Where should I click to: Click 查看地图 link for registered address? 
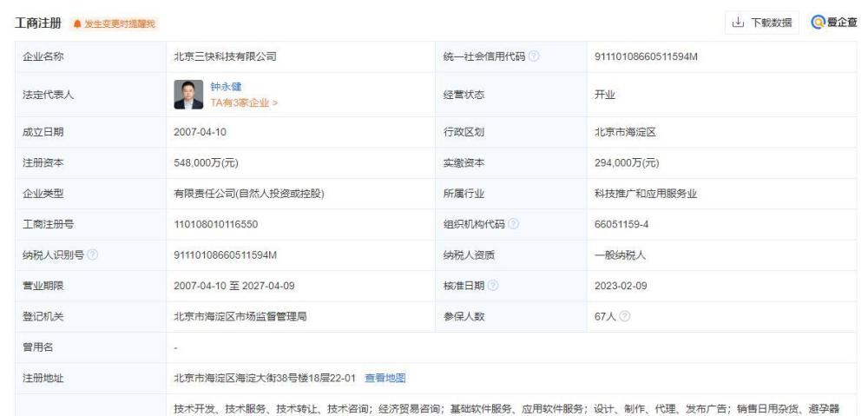click(385, 379)
